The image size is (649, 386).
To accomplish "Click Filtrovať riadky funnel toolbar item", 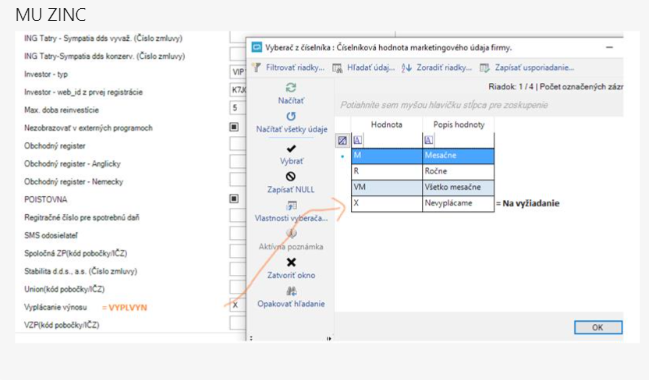I will coord(288,67).
